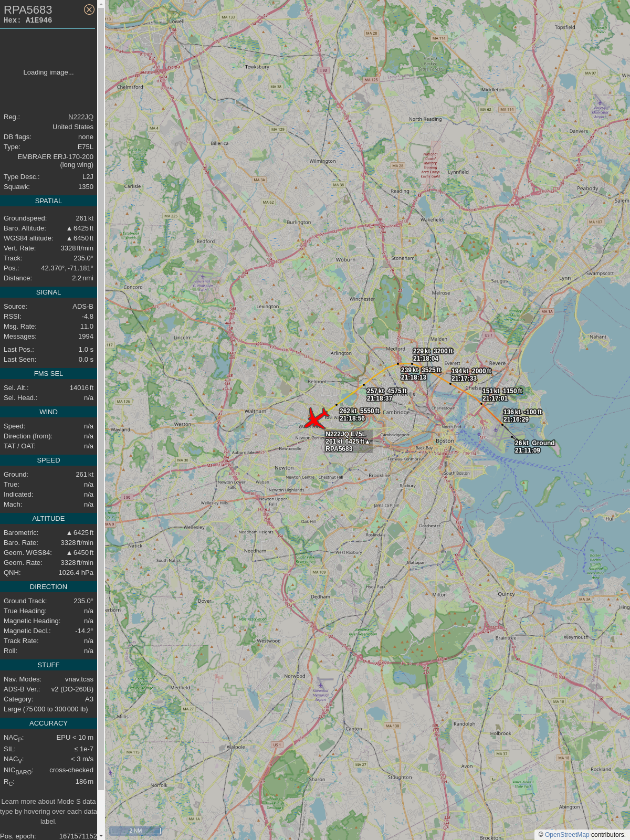Click the FMS SEL section header
630x840 pixels.
(x=48, y=374)
